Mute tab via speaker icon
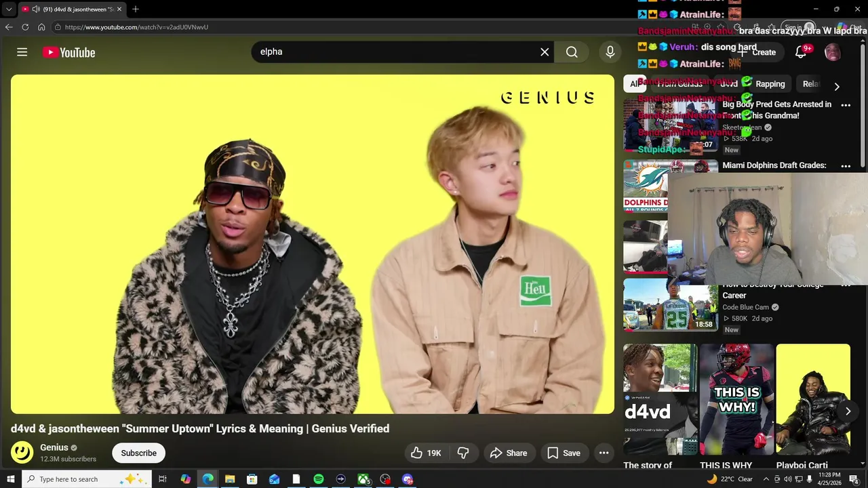This screenshot has width=868, height=488. [x=35, y=9]
